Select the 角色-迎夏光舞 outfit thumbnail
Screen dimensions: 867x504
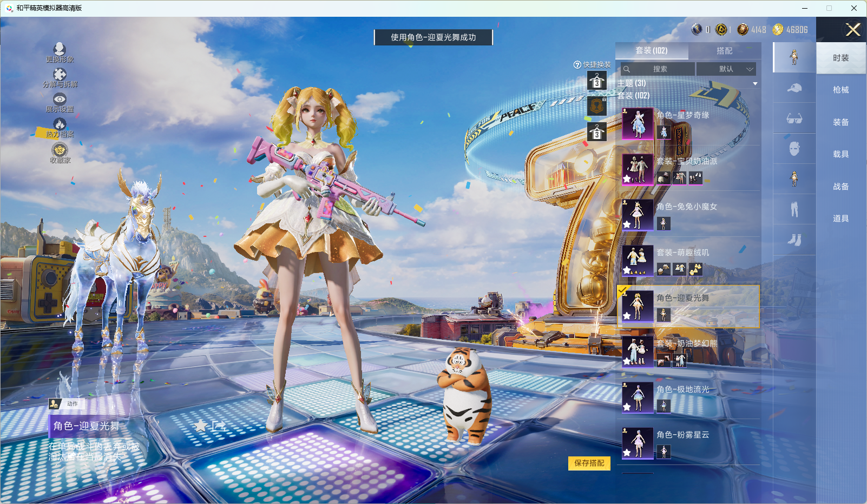pyautogui.click(x=638, y=306)
